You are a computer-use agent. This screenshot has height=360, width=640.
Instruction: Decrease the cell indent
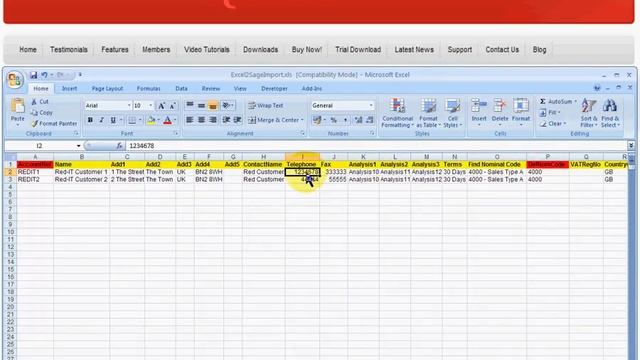[226, 120]
